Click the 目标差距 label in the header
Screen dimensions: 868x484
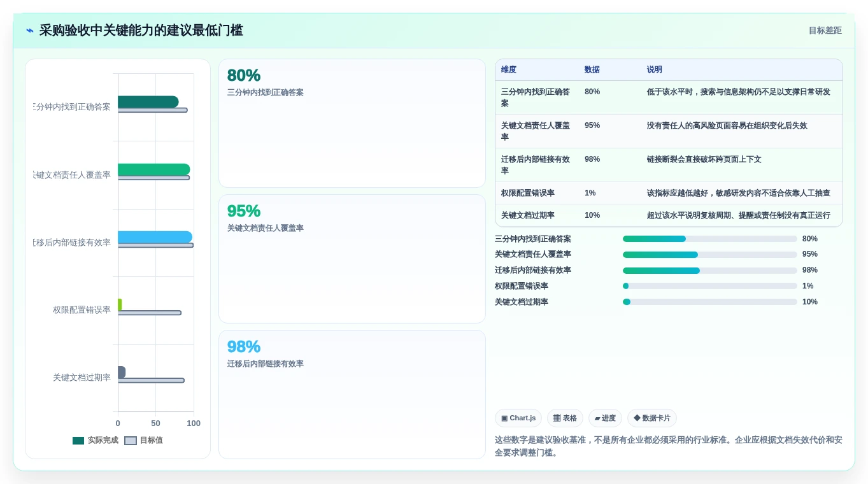coord(825,31)
